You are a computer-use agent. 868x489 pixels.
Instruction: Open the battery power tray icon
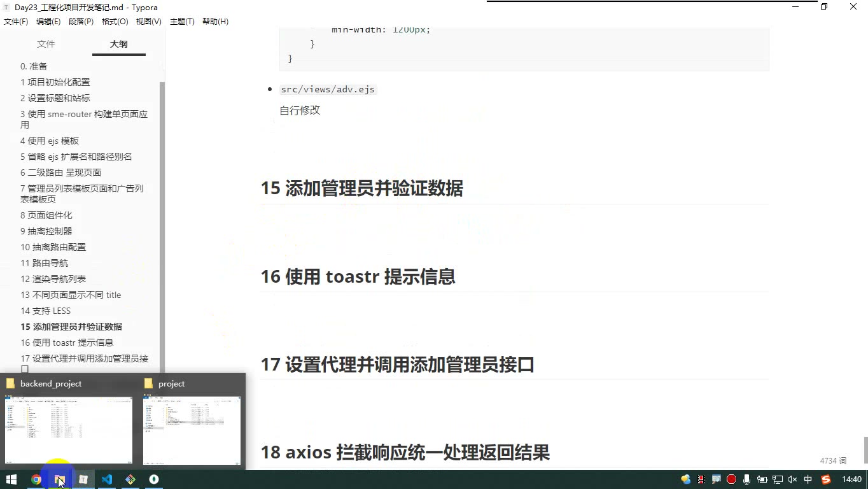762,479
